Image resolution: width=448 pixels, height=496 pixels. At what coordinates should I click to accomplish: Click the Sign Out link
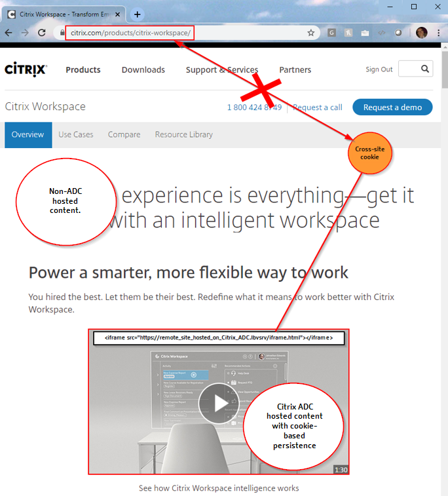click(x=379, y=69)
